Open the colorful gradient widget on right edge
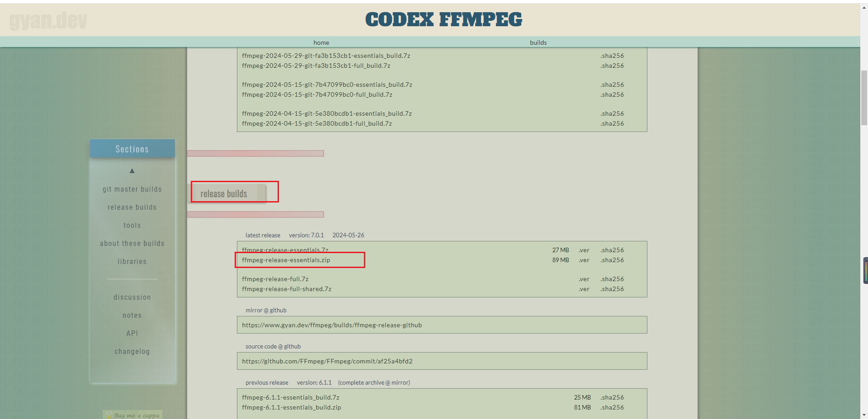The height and width of the screenshot is (419, 868). (865, 270)
